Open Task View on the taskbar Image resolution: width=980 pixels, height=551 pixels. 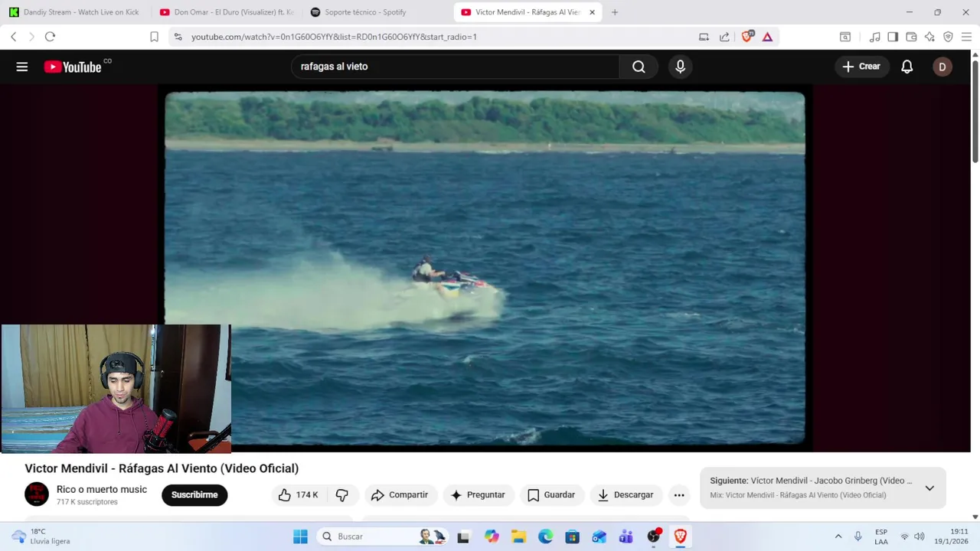(x=463, y=536)
